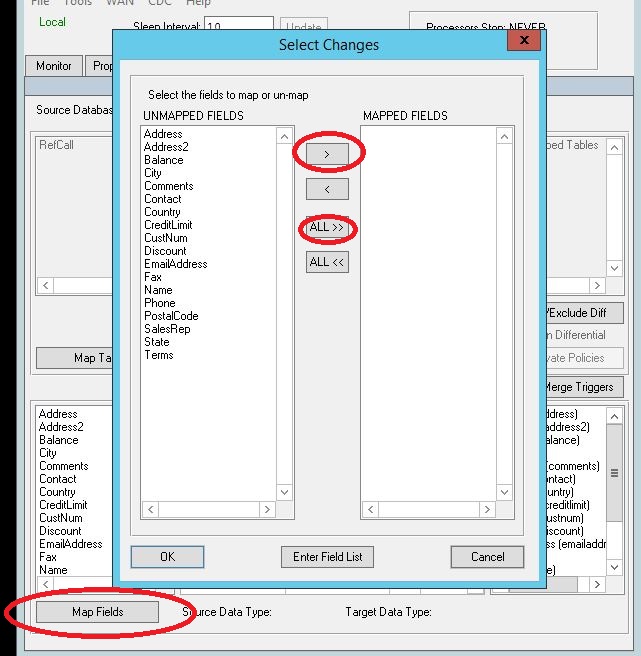Select State in the unmapped fields
This screenshot has width=641, height=656.
157,341
